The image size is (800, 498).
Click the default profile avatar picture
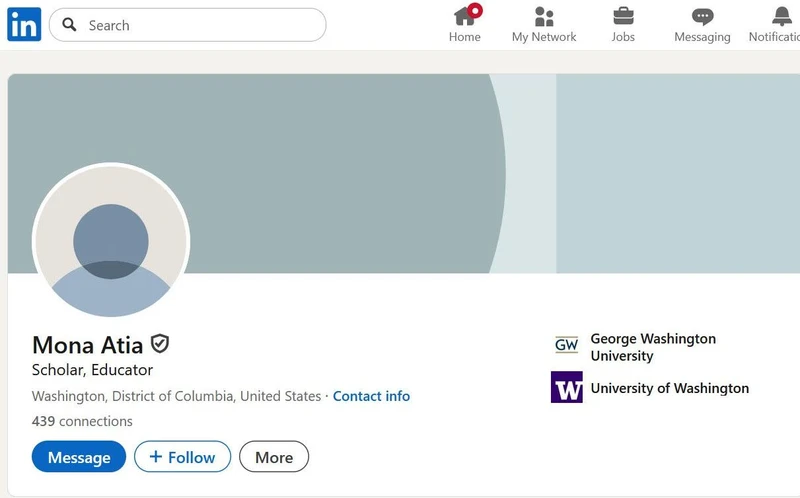[x=111, y=241]
